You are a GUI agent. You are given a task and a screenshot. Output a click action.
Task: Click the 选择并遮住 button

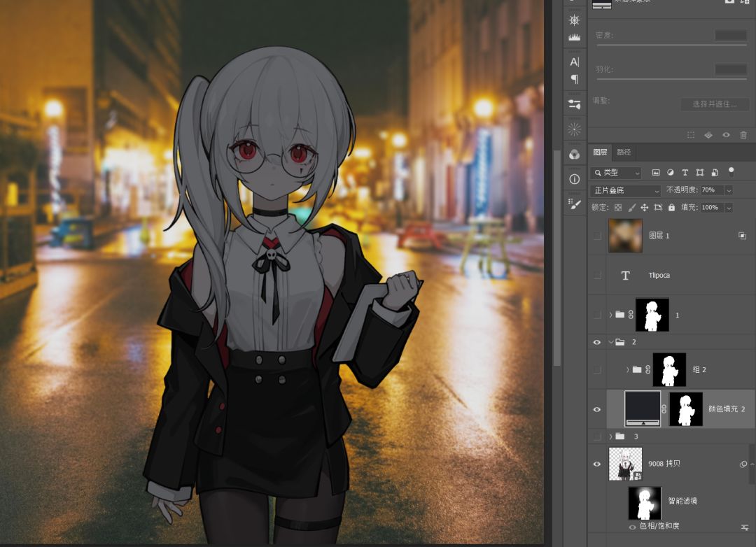(x=715, y=104)
